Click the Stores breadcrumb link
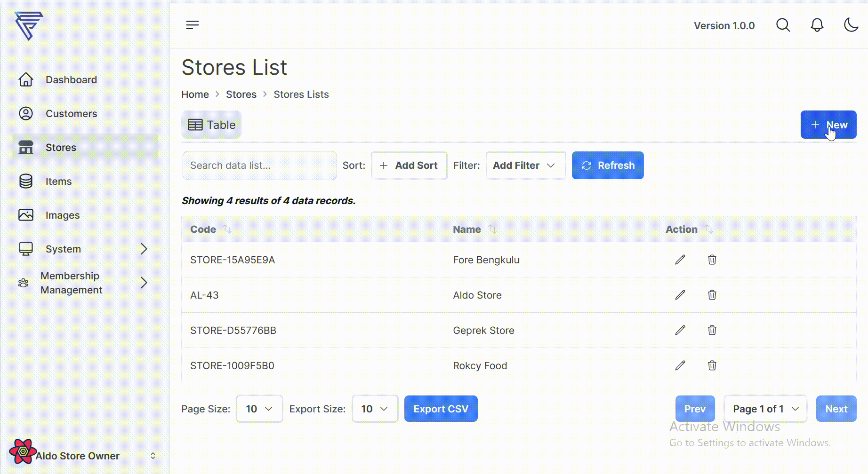The image size is (868, 474). point(241,95)
